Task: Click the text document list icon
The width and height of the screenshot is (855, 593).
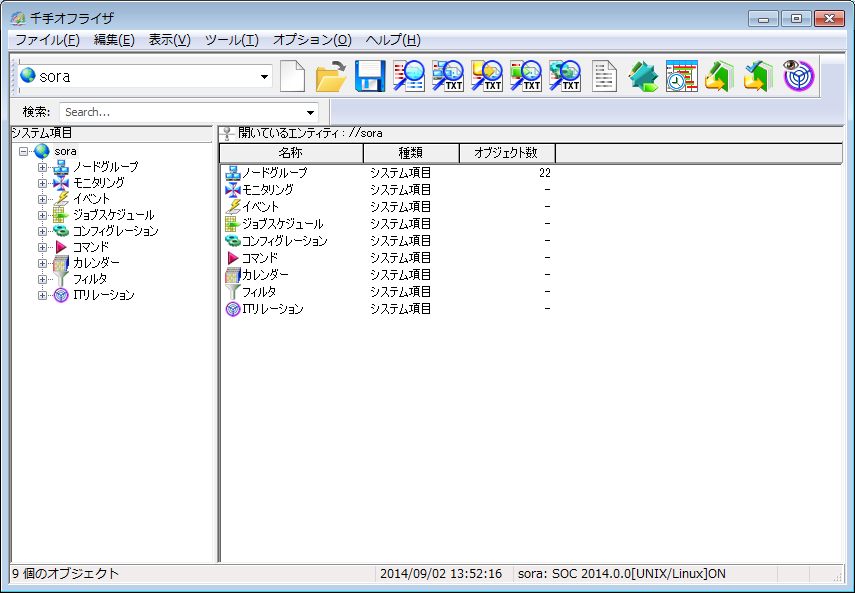Action: coord(604,76)
